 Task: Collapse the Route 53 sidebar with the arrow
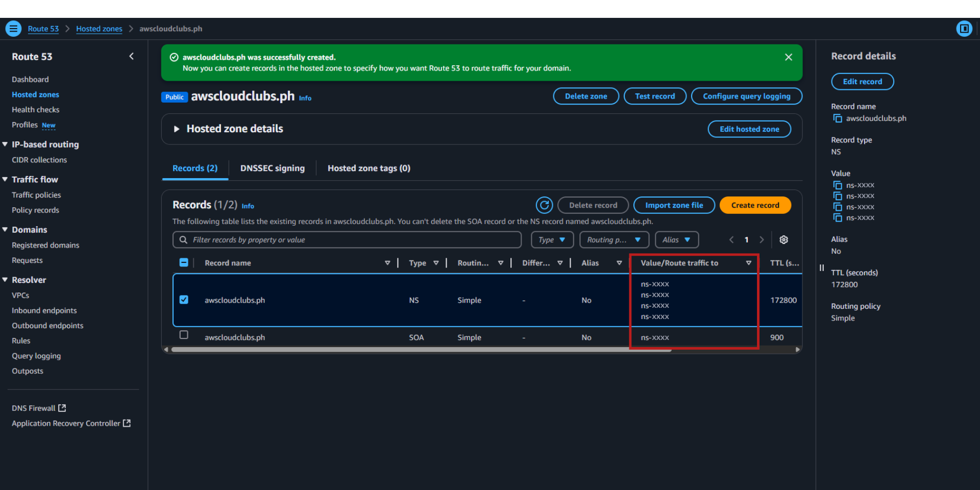(x=132, y=56)
